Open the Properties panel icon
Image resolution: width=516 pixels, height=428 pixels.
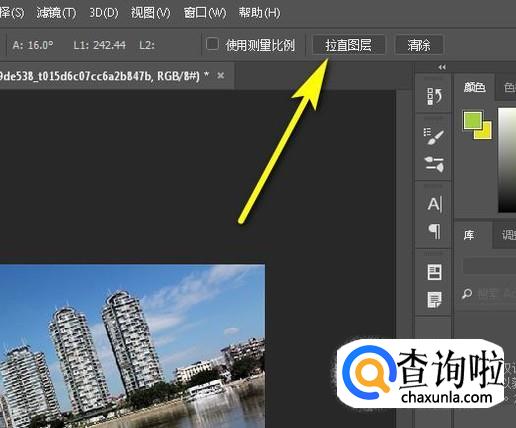[x=435, y=272]
